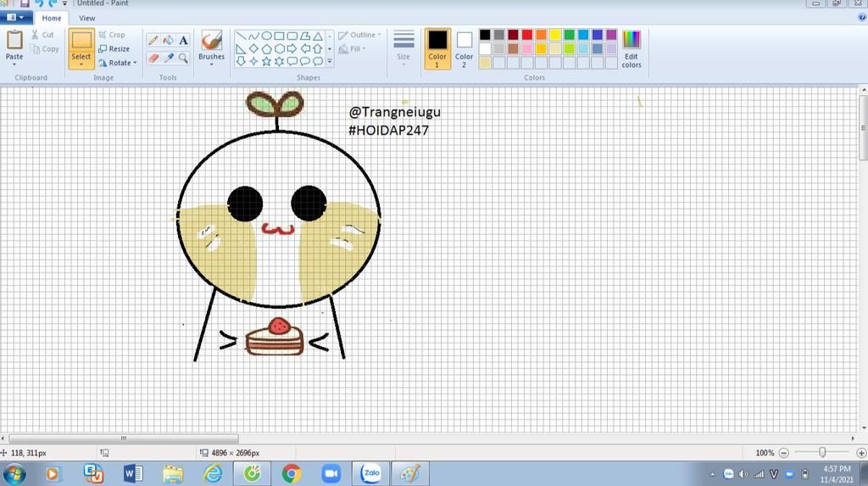Switch to the View ribbon tab
Image resolution: width=868 pixels, height=486 pixels.
pyautogui.click(x=87, y=18)
